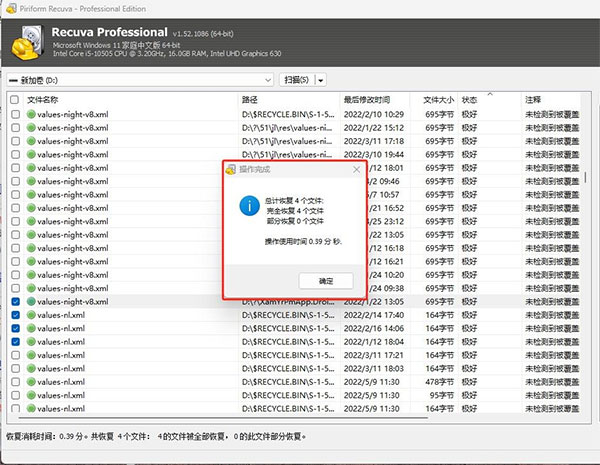Sort by 文件大小 column header
Screen dimensions: 600x465
[x=439, y=100]
